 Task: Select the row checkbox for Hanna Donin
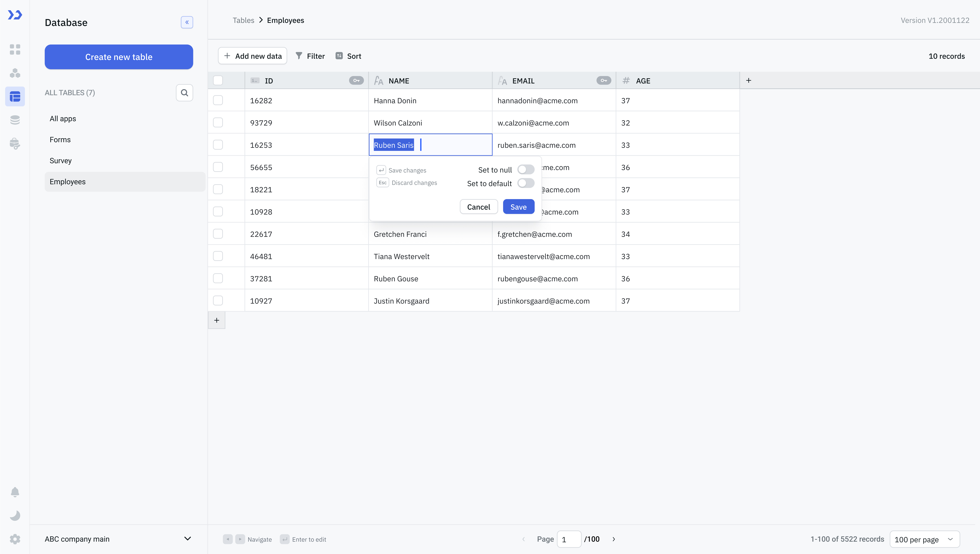(x=218, y=100)
